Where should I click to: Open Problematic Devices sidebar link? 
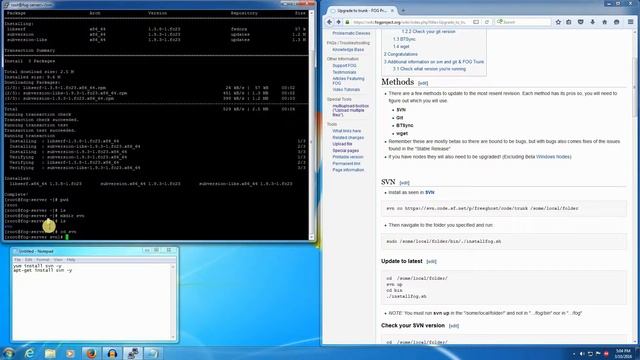pyautogui.click(x=351, y=33)
